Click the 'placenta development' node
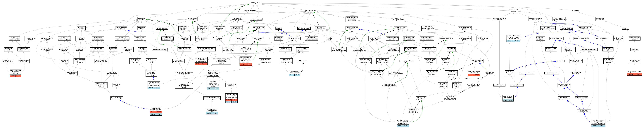Viewport: 644px width, 128px height. (x=552, y=73)
